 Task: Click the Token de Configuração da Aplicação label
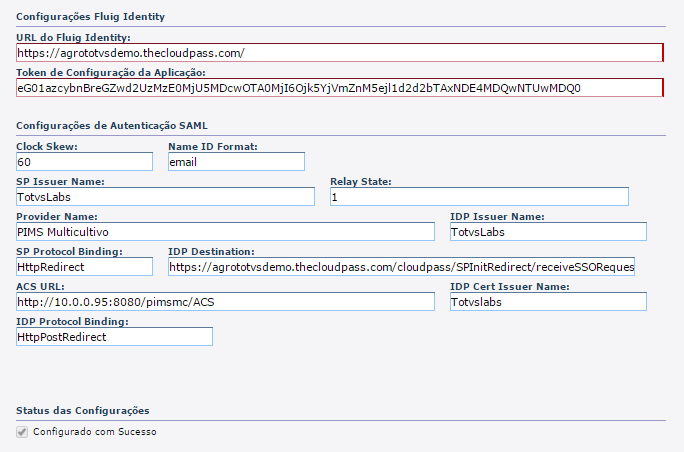(111, 72)
